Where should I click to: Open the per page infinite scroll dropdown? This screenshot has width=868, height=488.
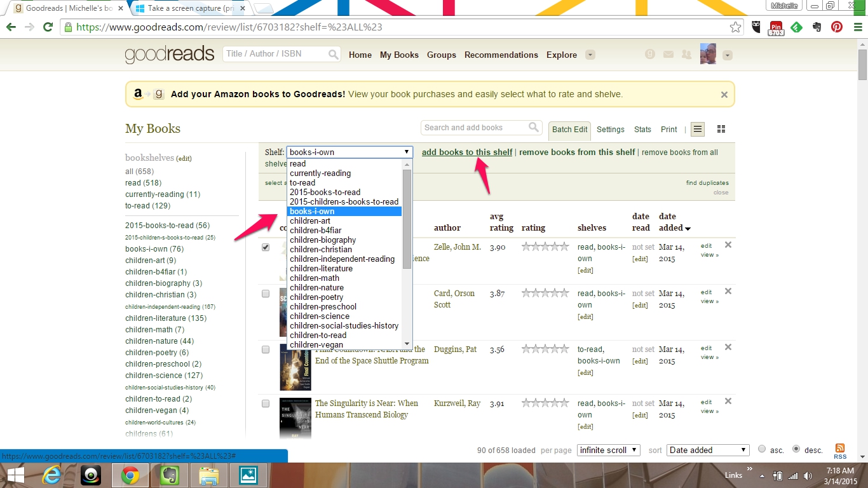(x=608, y=450)
